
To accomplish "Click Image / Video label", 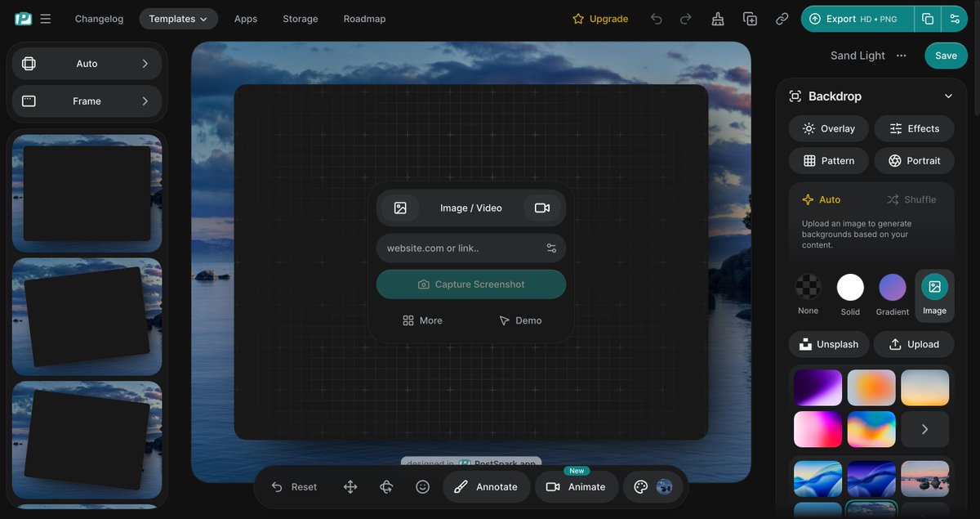I will (x=471, y=208).
